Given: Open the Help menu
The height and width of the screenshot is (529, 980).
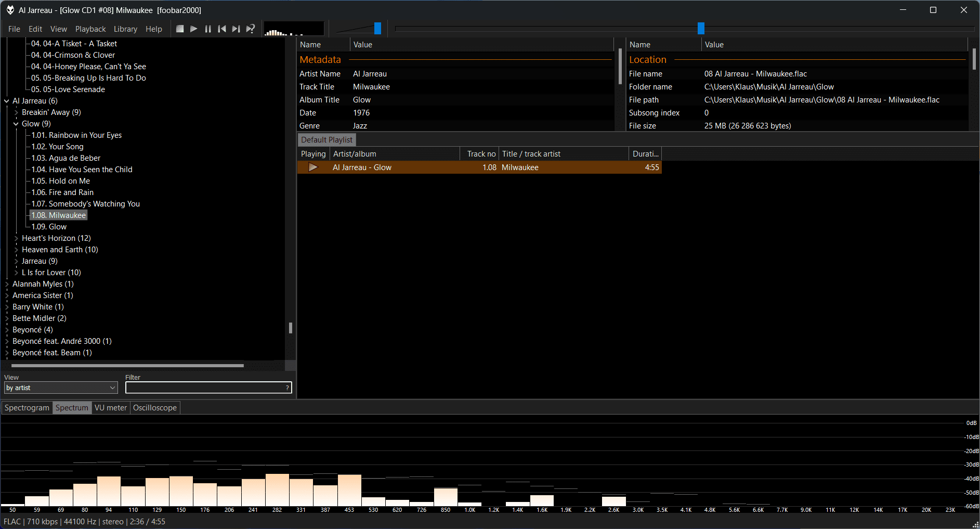Looking at the screenshot, I should coord(154,29).
